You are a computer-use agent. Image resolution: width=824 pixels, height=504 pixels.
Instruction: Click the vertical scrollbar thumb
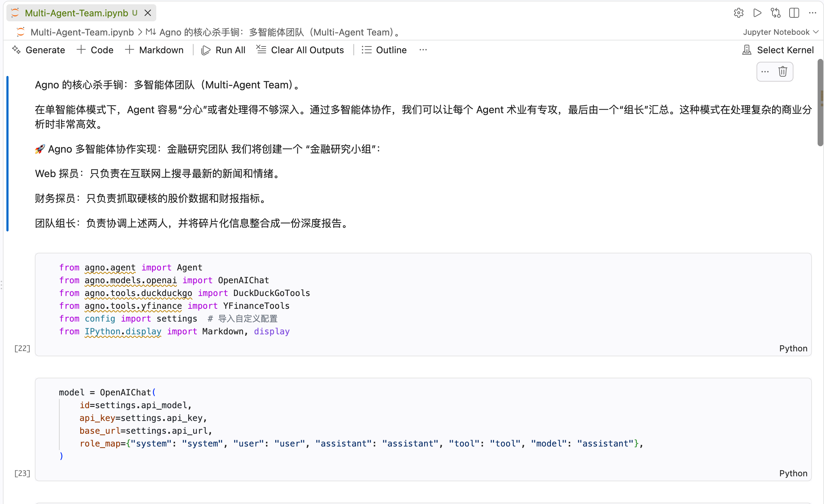[820, 103]
